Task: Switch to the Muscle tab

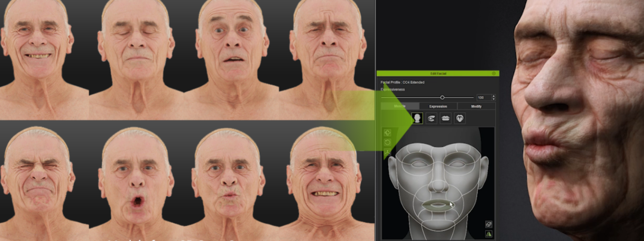Action: pyautogui.click(x=399, y=106)
